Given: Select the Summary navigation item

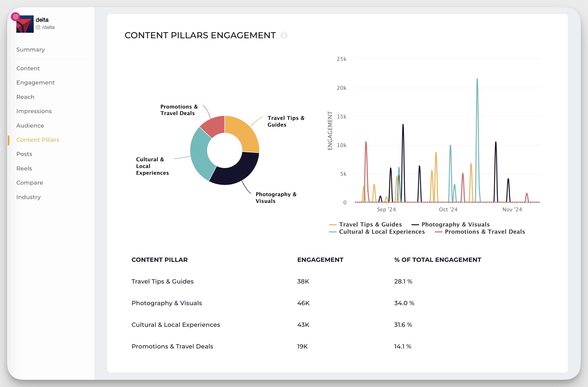Looking at the screenshot, I should (31, 49).
